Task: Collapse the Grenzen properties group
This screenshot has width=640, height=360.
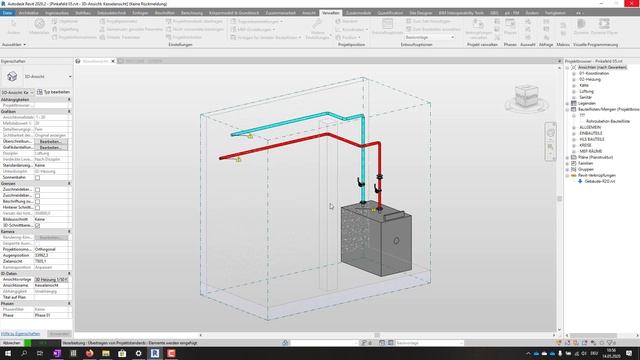Action: coord(69,183)
